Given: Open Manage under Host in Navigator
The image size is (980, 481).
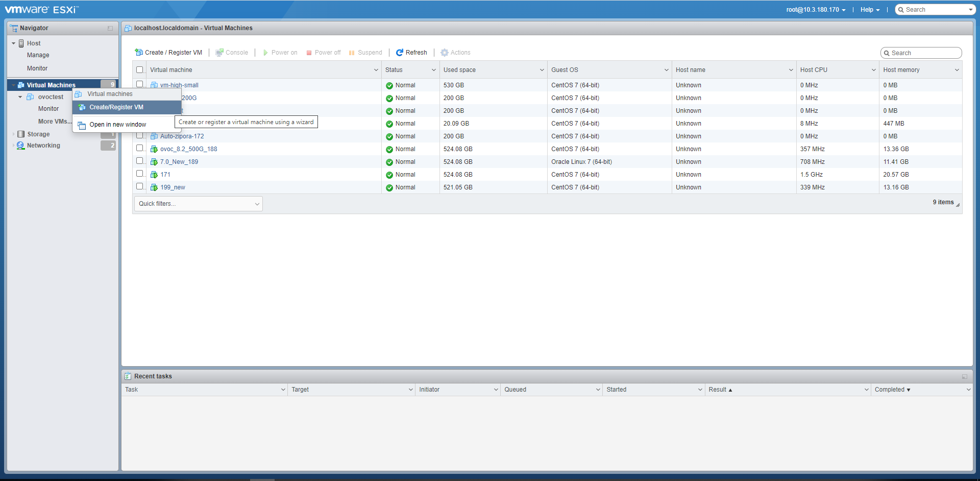Looking at the screenshot, I should pyautogui.click(x=38, y=55).
